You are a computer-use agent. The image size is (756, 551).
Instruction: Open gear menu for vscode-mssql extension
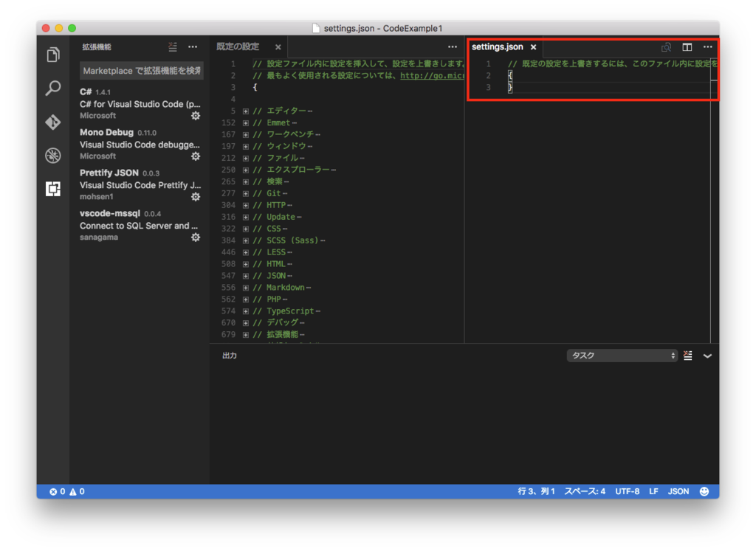tap(195, 237)
